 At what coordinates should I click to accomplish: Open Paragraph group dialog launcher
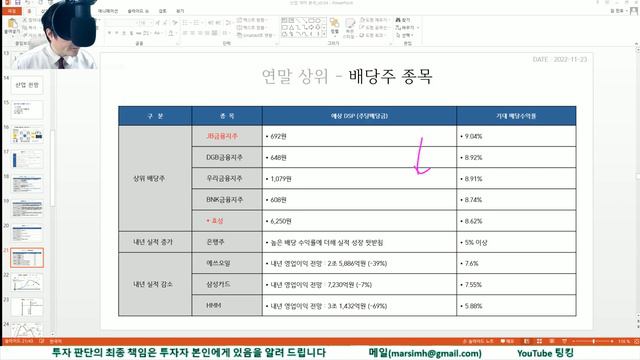276,43
